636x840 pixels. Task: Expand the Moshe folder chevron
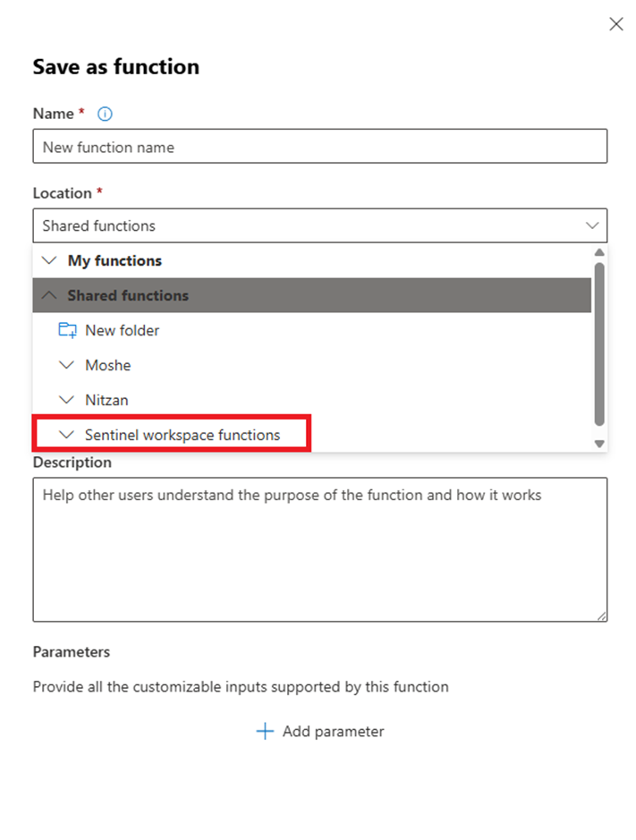coord(66,365)
